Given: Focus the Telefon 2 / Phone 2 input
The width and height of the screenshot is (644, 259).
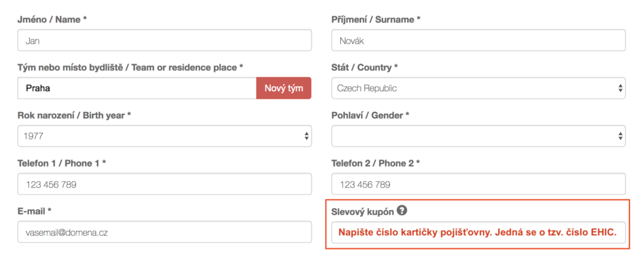Looking at the screenshot, I should point(479,184).
